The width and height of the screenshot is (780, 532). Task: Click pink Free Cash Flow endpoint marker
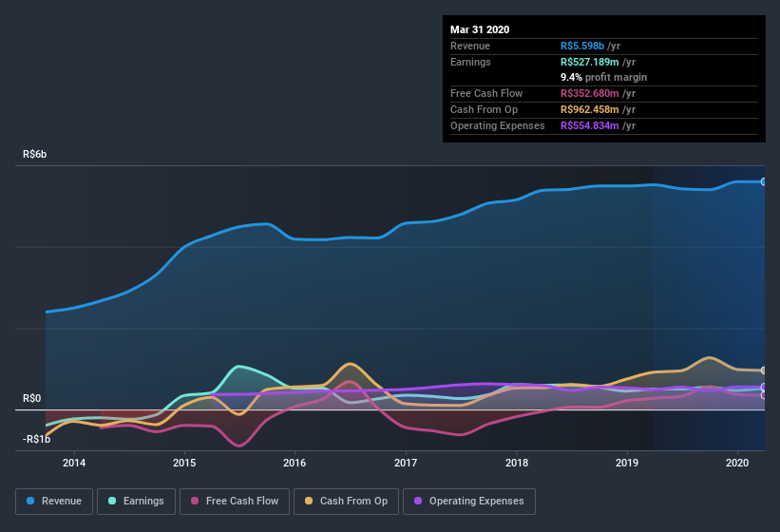pyautogui.click(x=764, y=395)
